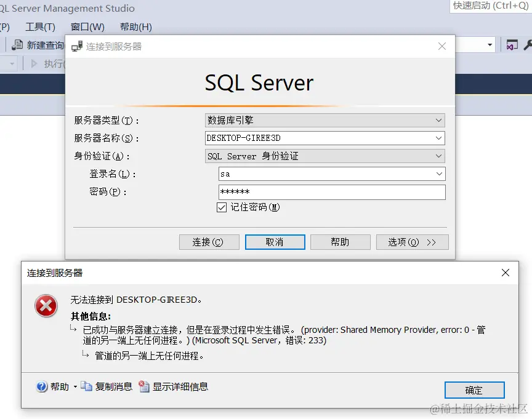532x419 pixels.
Task: Expand Options (选项) in connect dialog
Action: (412, 242)
